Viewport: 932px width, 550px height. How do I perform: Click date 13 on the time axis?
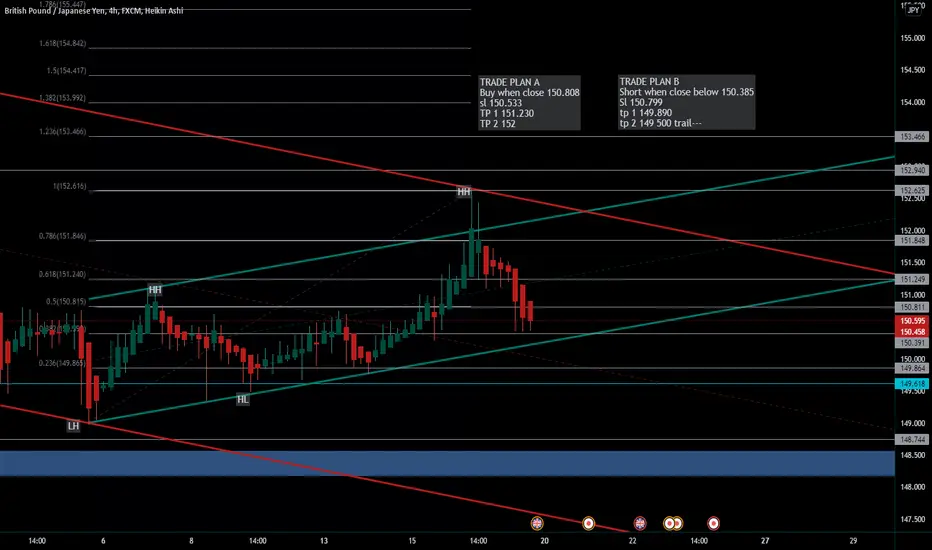point(324,540)
